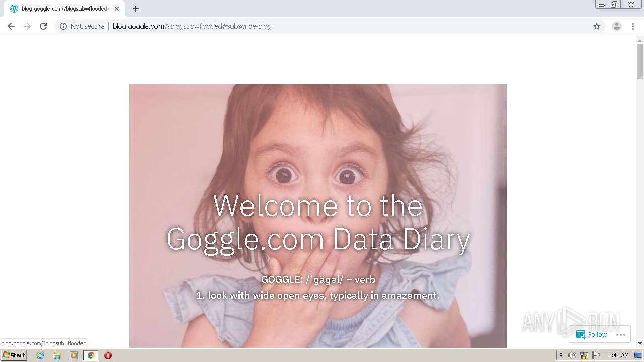Go back to the previous page

click(11, 26)
